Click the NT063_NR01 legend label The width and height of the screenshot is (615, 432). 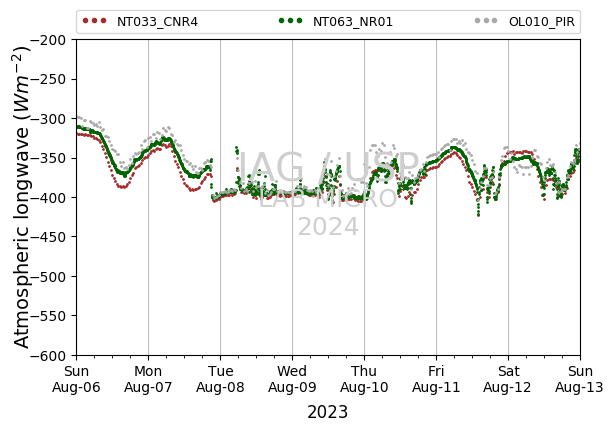[353, 22]
